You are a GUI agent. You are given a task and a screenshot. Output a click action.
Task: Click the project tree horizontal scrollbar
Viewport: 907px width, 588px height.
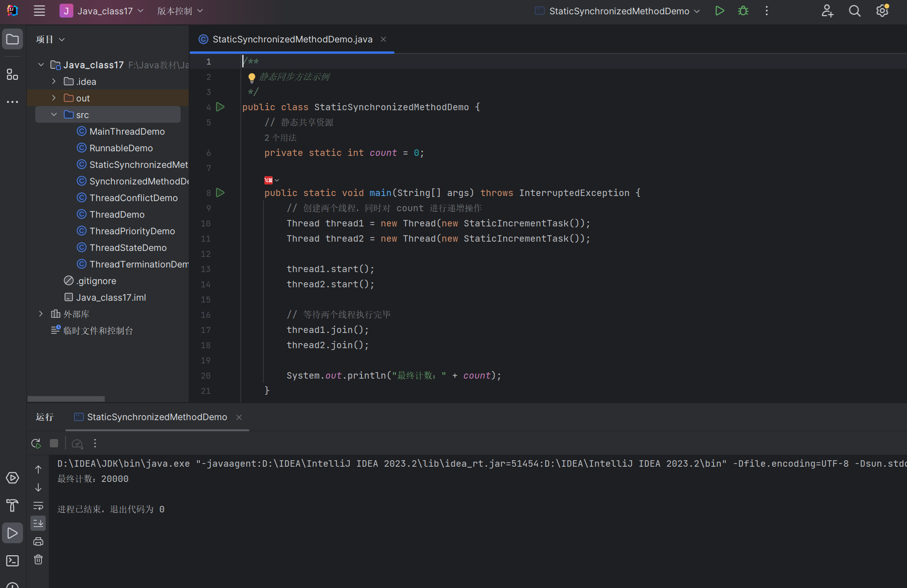66,398
